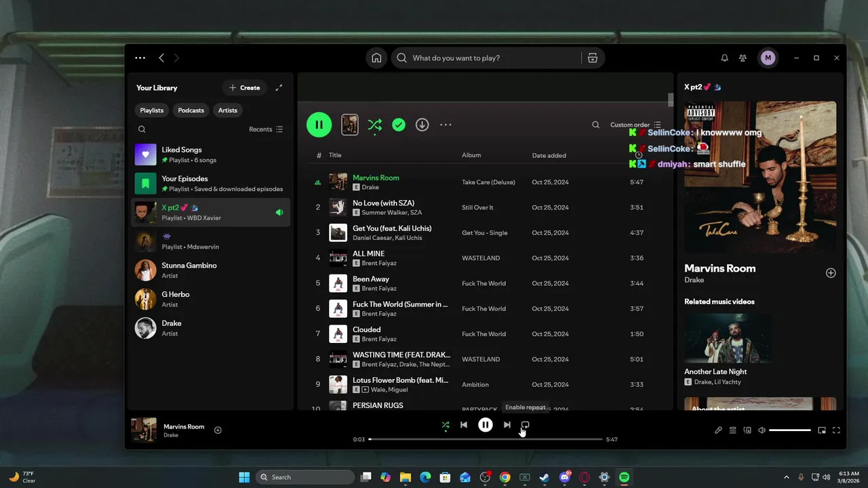Viewport: 868px width, 488px height.
Task: Search within the playlist
Action: tap(595, 125)
